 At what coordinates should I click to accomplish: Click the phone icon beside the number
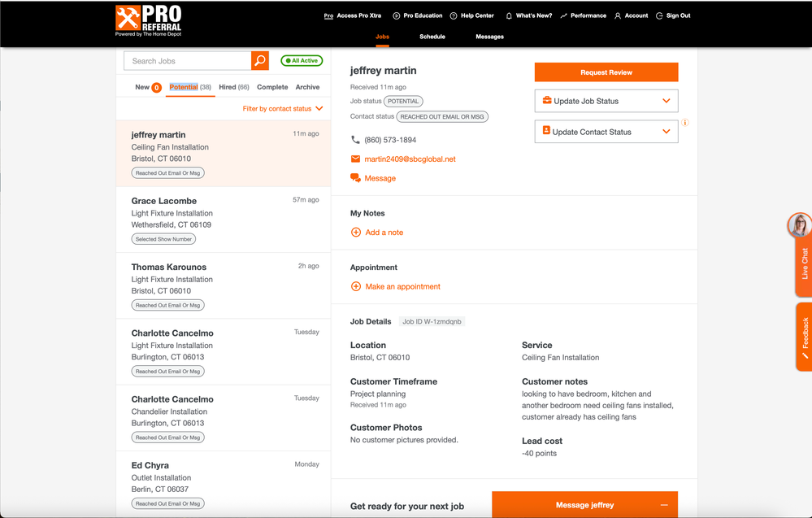click(355, 140)
